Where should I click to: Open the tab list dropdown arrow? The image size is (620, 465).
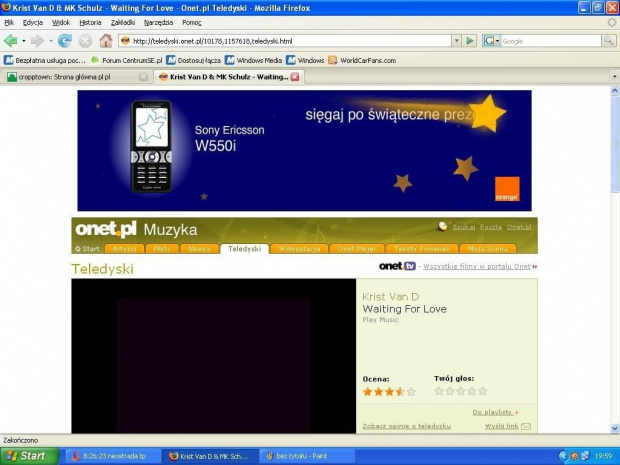click(x=612, y=76)
